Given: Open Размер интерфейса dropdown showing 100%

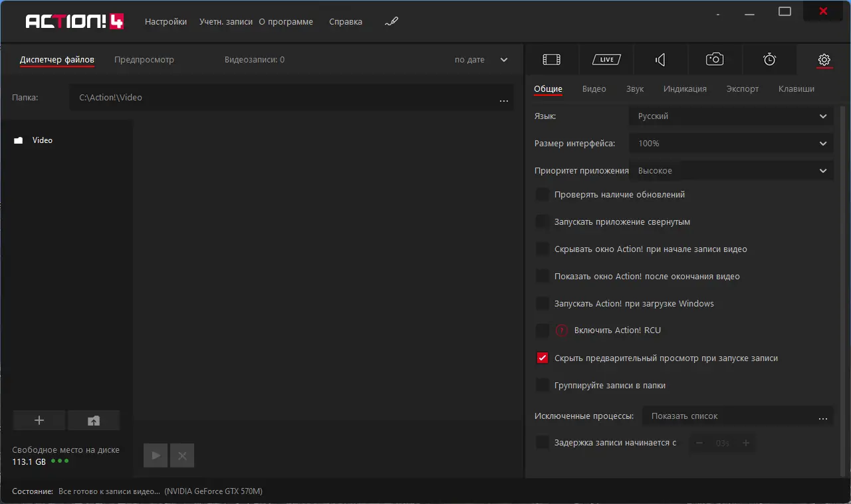Looking at the screenshot, I should click(731, 144).
